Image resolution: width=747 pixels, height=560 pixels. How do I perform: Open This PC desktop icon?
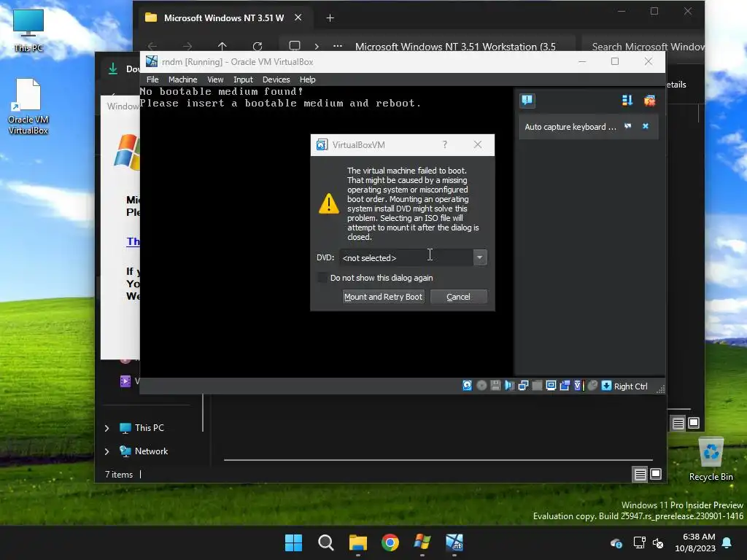click(28, 30)
